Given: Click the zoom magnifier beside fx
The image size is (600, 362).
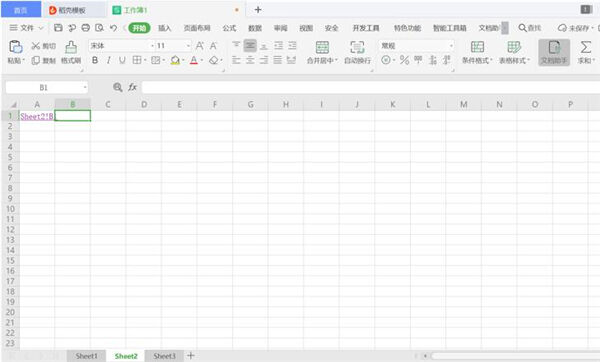Looking at the screenshot, I should 117,87.
